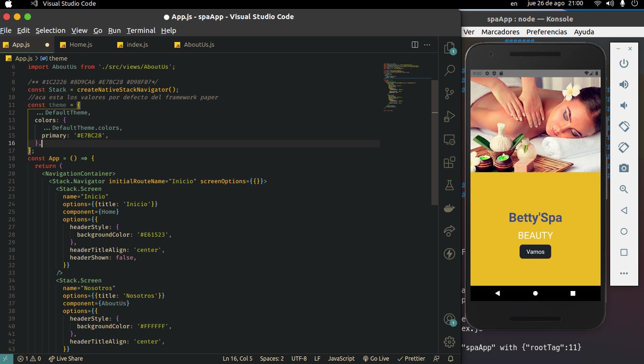The width and height of the screenshot is (644, 364).
Task: Open the Search view in activity bar
Action: click(x=450, y=71)
